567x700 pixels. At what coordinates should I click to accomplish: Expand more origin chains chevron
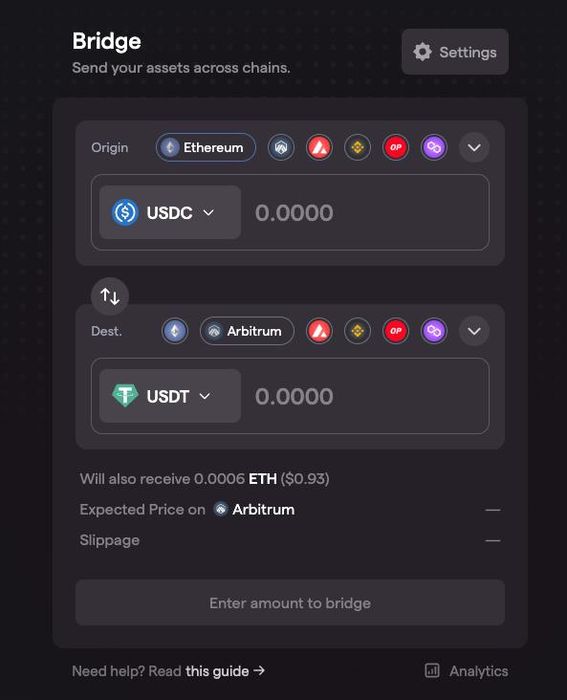tap(474, 147)
